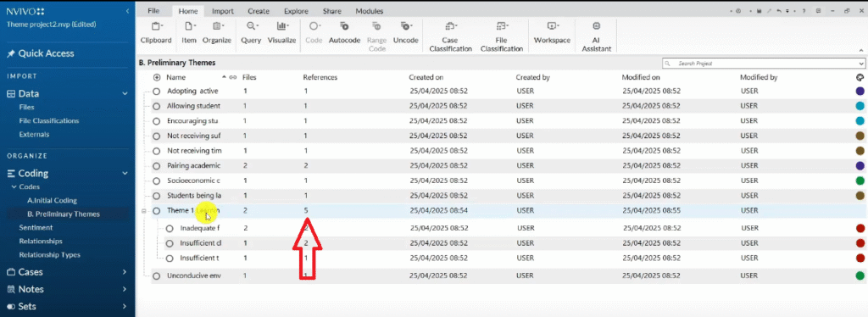Collapse the Data section in sidebar
868x317 pixels.
click(x=125, y=94)
